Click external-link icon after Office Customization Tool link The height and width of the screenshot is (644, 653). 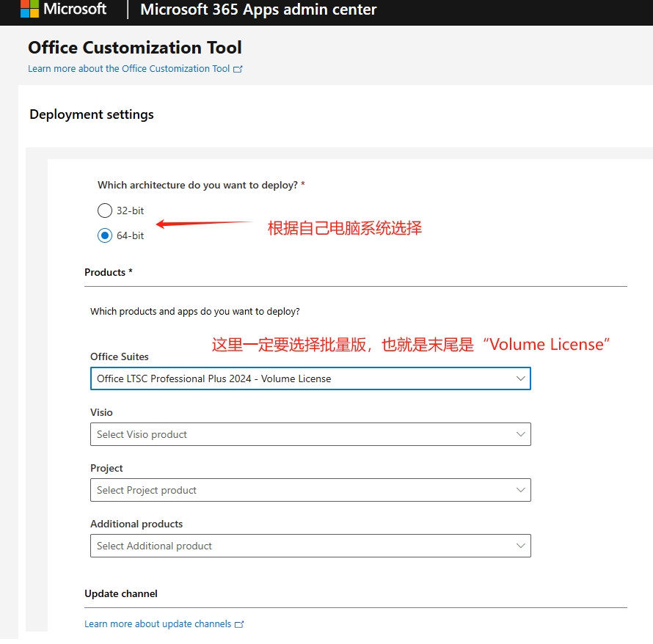coord(238,68)
